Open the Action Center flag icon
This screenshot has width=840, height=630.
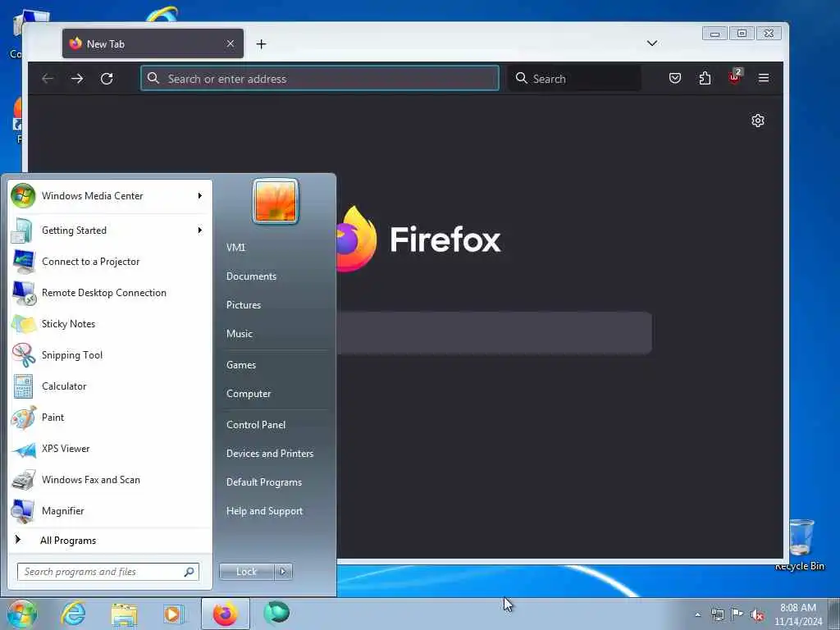(737, 614)
